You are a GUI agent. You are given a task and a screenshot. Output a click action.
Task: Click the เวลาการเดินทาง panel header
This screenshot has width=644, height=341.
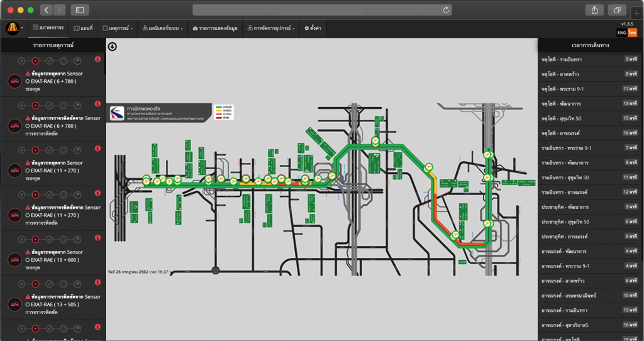[590, 45]
